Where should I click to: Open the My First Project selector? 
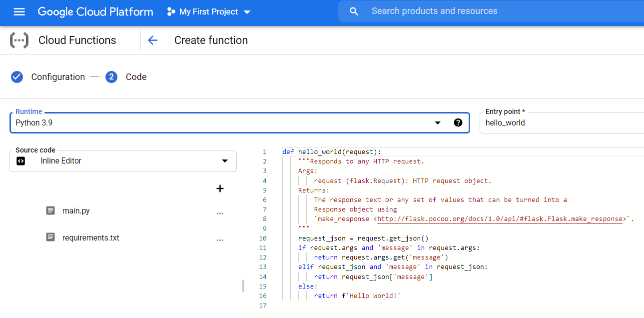pyautogui.click(x=209, y=11)
